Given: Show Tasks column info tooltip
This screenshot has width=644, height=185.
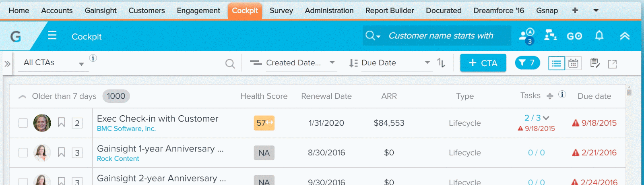Looking at the screenshot, I should pyautogui.click(x=562, y=94).
